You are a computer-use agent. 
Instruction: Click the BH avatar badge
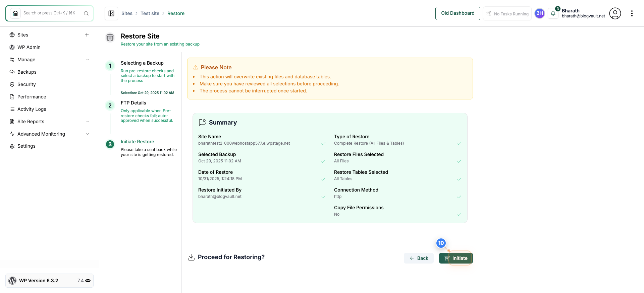pos(540,13)
